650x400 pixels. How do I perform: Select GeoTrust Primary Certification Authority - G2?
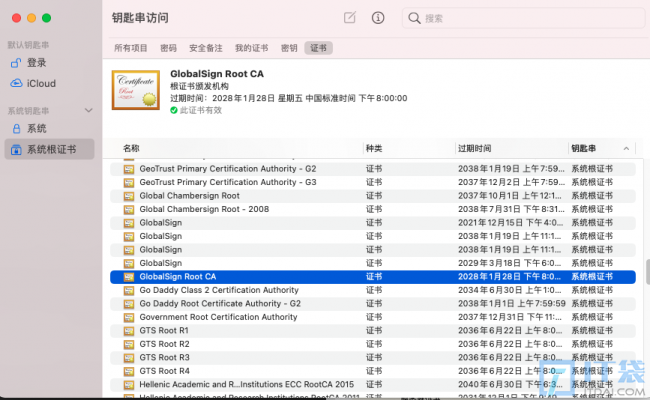point(228,169)
